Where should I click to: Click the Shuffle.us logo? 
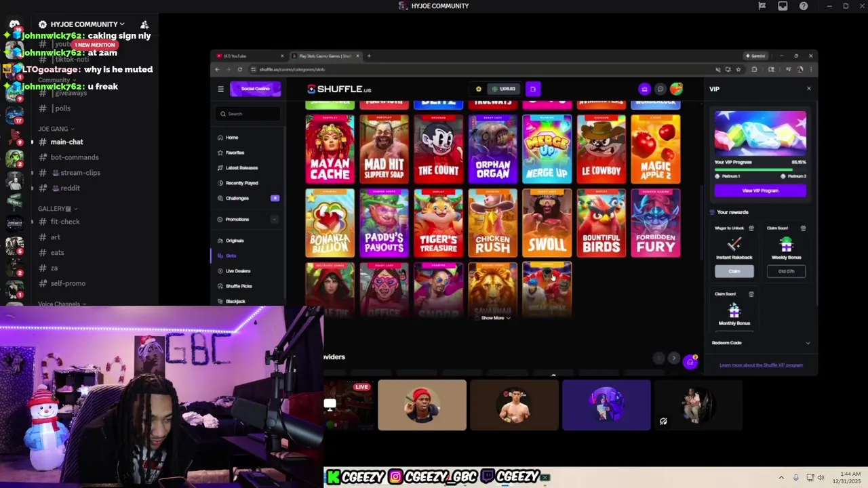(x=339, y=89)
